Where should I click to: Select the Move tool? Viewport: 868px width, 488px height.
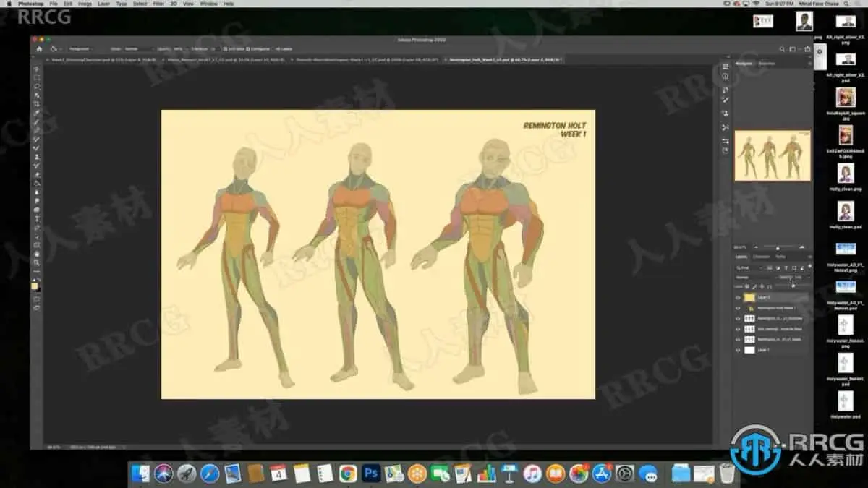(37, 69)
